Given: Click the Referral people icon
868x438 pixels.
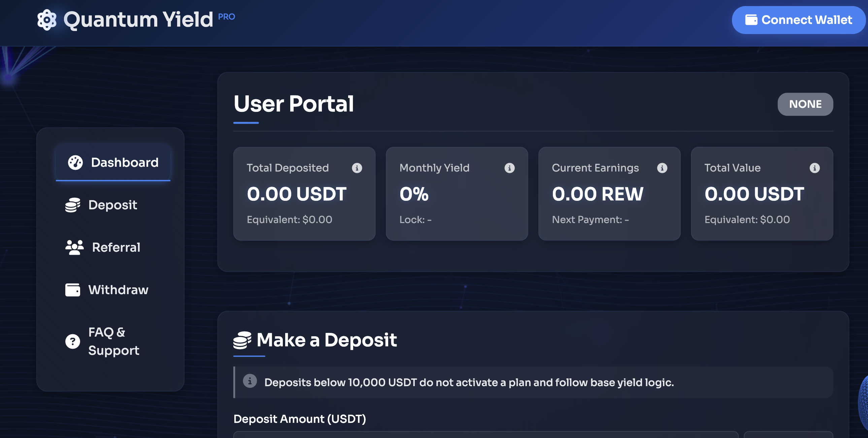Looking at the screenshot, I should [x=74, y=248].
